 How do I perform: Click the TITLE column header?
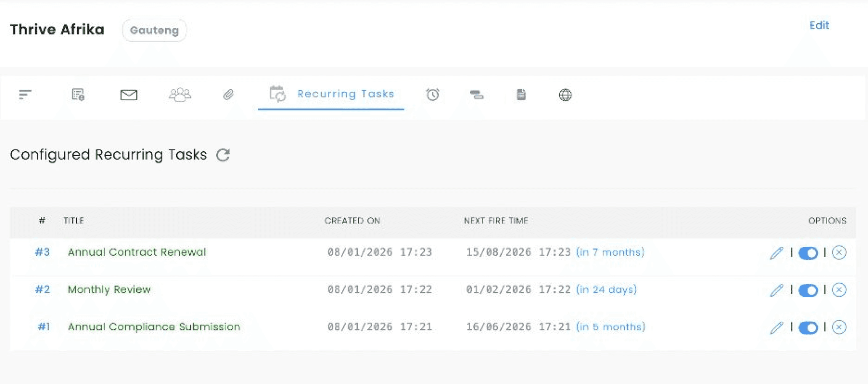tap(74, 221)
